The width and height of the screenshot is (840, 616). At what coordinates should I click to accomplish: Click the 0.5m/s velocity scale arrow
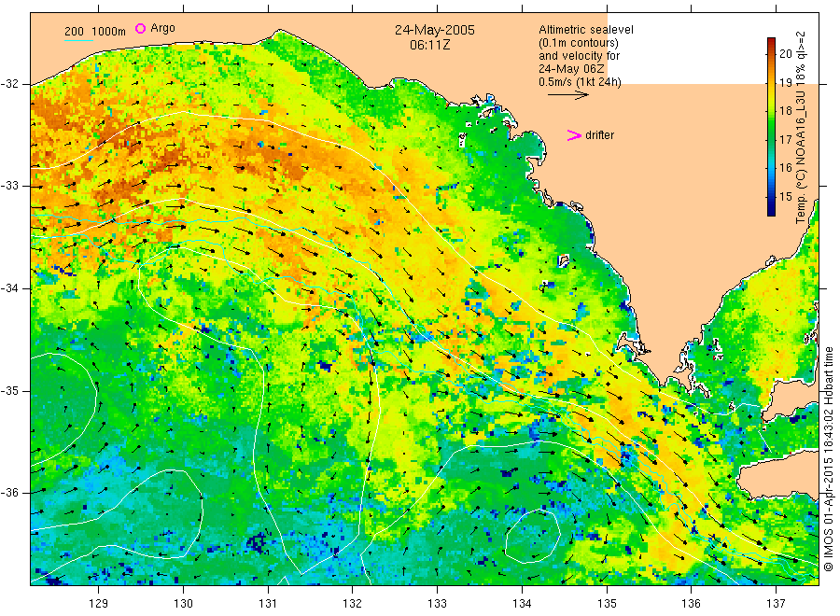tap(567, 95)
